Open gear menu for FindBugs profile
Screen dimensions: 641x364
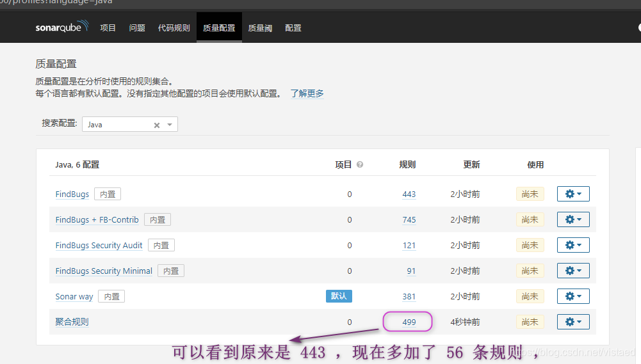573,194
